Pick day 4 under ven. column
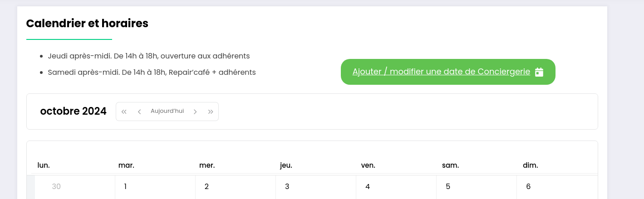This screenshot has height=199, width=644. pyautogui.click(x=396, y=187)
